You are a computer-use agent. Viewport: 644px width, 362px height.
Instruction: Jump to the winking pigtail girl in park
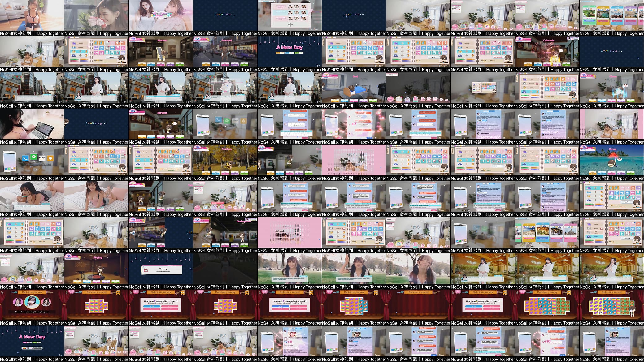pos(418,269)
